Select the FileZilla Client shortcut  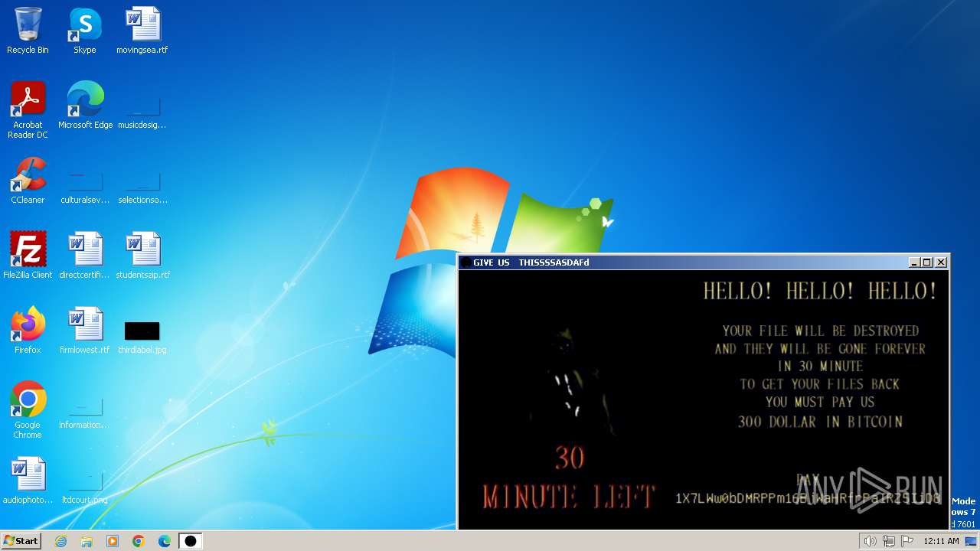28,256
